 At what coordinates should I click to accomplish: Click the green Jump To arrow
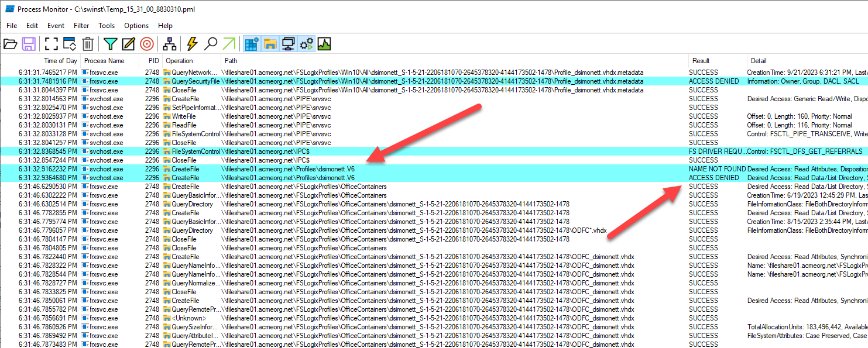(x=229, y=43)
